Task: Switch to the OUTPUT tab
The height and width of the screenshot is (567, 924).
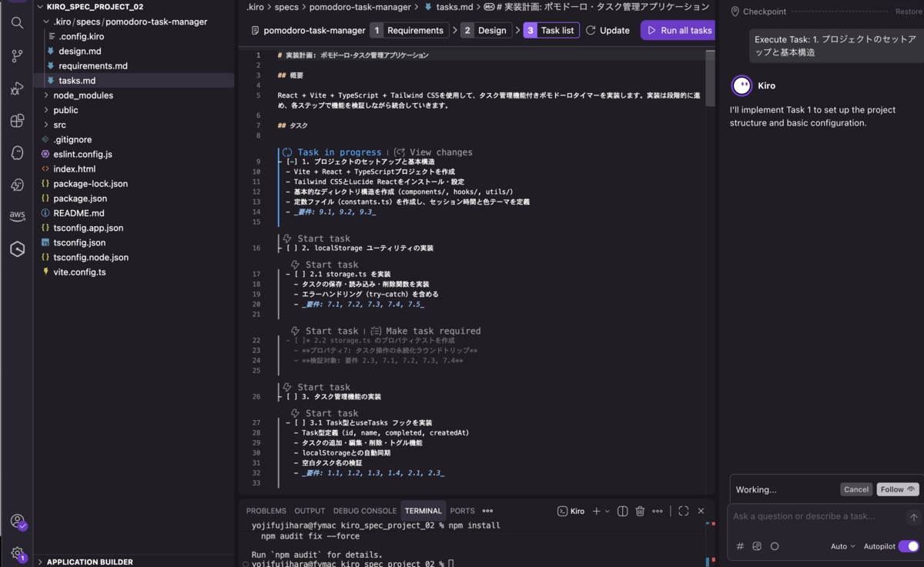Action: pos(310,511)
